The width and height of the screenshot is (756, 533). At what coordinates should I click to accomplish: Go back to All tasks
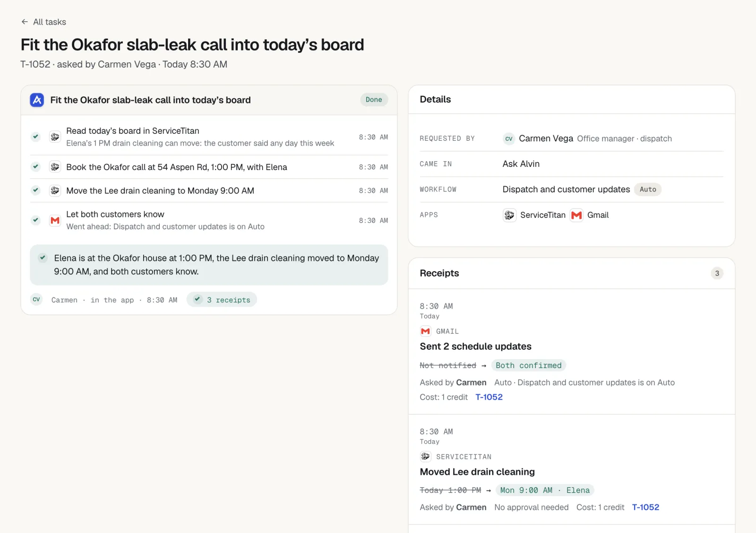pos(43,22)
